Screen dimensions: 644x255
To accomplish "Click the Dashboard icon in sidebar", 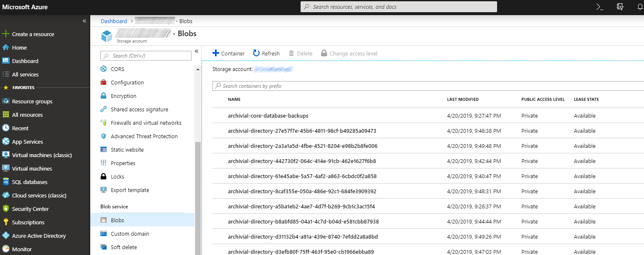I will coord(6,61).
